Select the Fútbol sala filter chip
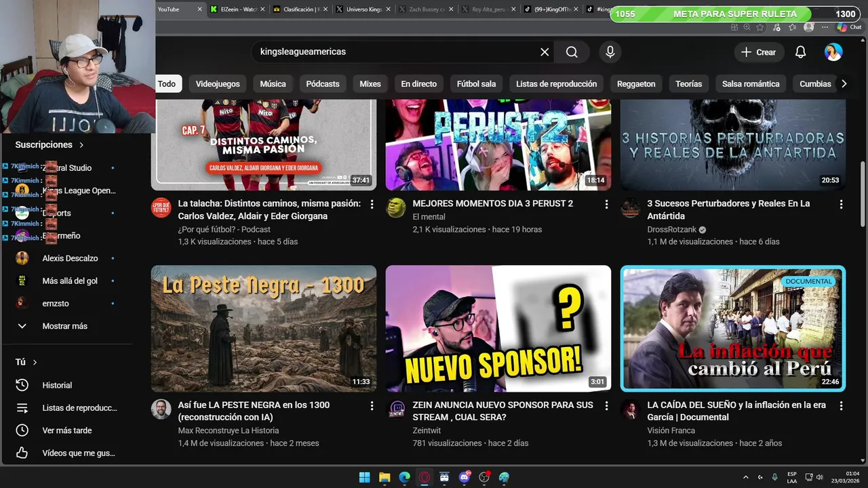Image resolution: width=868 pixels, height=488 pixels. [476, 84]
